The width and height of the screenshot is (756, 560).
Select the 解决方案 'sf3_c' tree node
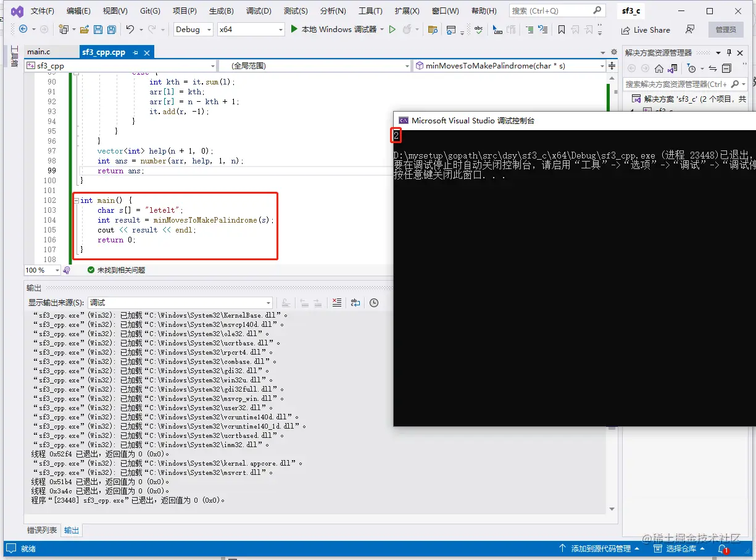pyautogui.click(x=689, y=99)
